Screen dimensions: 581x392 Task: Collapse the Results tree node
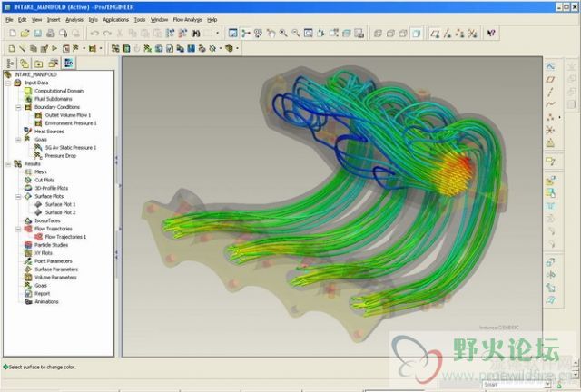point(7,163)
